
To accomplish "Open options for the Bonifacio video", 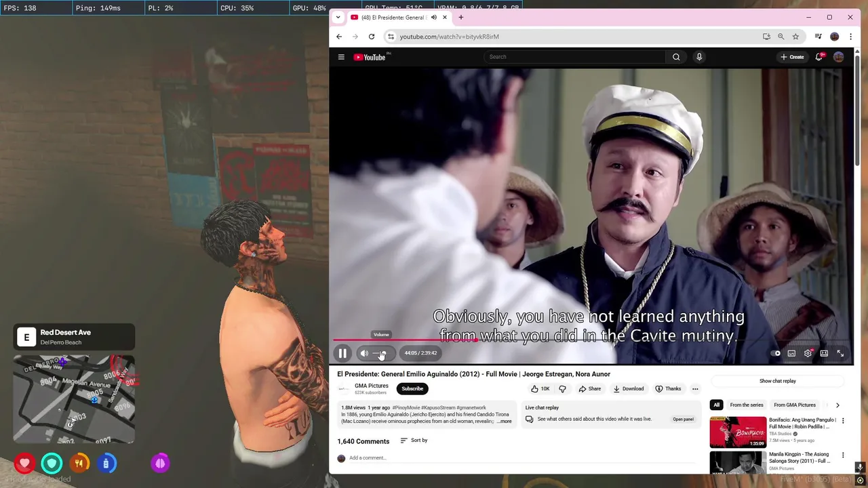I will pyautogui.click(x=843, y=421).
